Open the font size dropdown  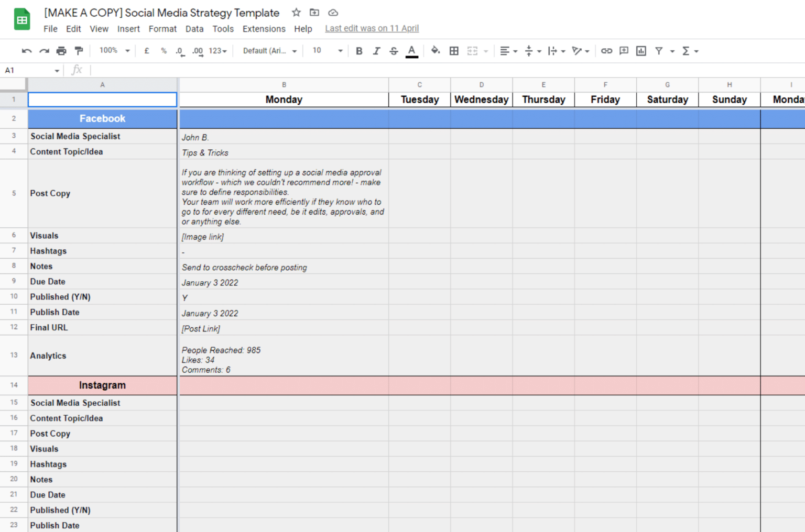tap(328, 51)
